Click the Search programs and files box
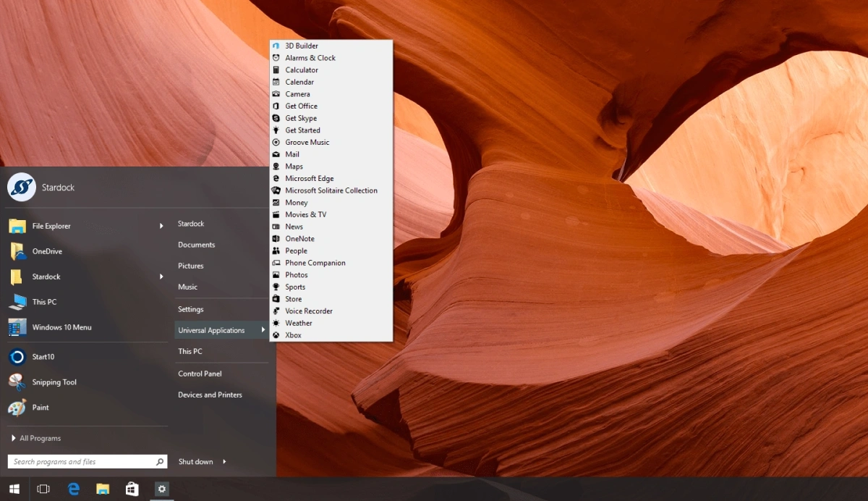This screenshot has height=501, width=868. point(88,461)
